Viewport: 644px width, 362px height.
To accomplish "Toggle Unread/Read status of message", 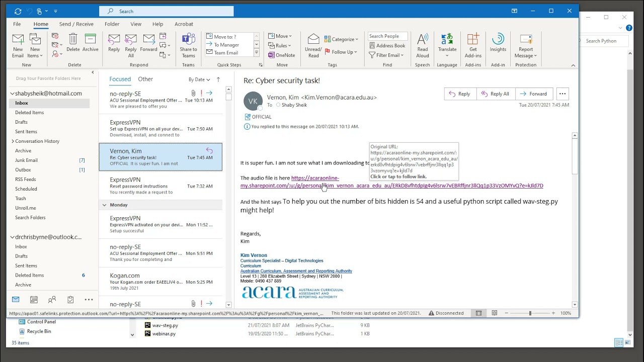I will [313, 46].
